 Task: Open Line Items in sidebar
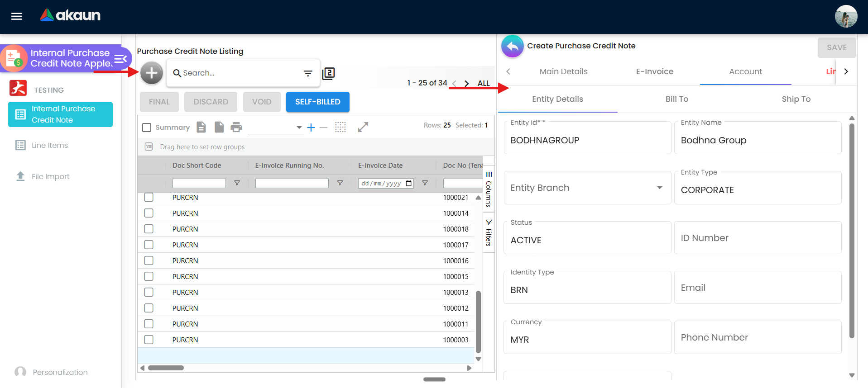[50, 145]
